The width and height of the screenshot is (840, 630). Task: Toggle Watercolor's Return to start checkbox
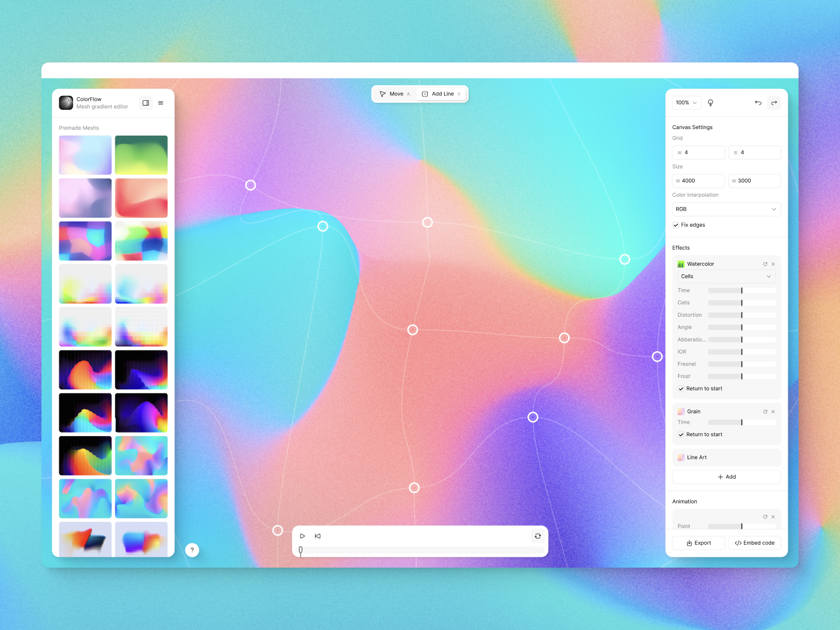pyautogui.click(x=681, y=389)
